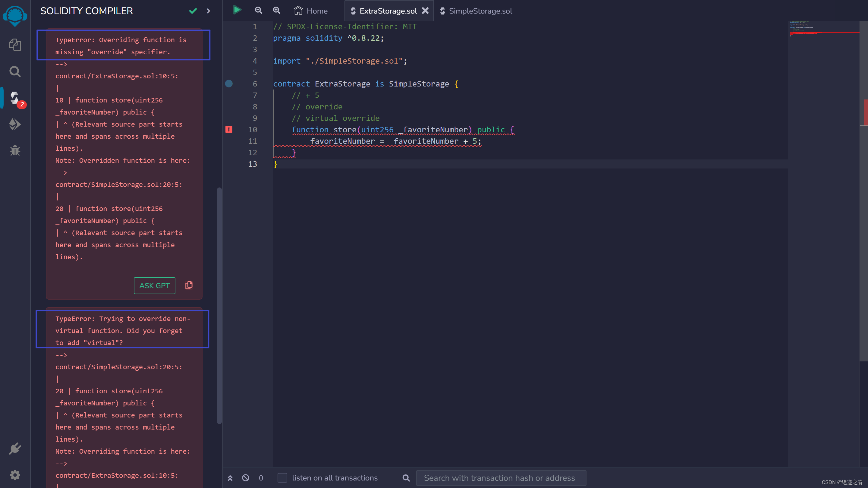Image resolution: width=868 pixels, height=488 pixels.
Task: Switch to the SimpleStorage.sol tab
Action: [x=480, y=11]
